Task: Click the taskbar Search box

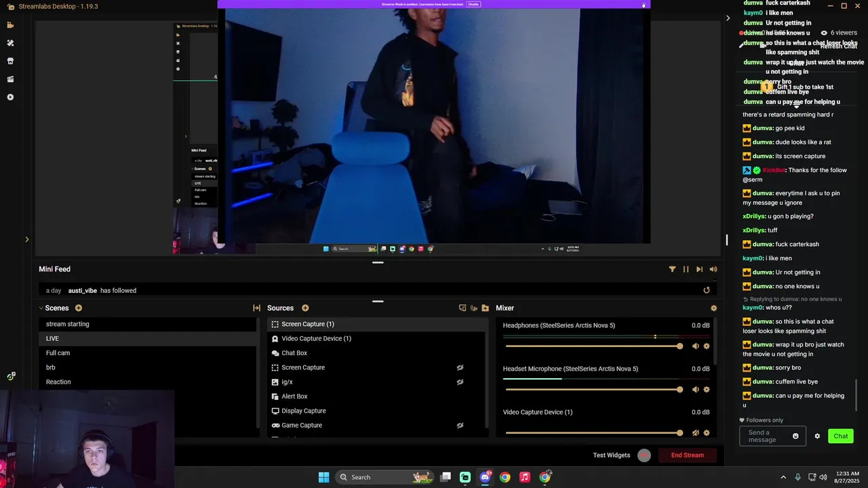Action: click(385, 477)
